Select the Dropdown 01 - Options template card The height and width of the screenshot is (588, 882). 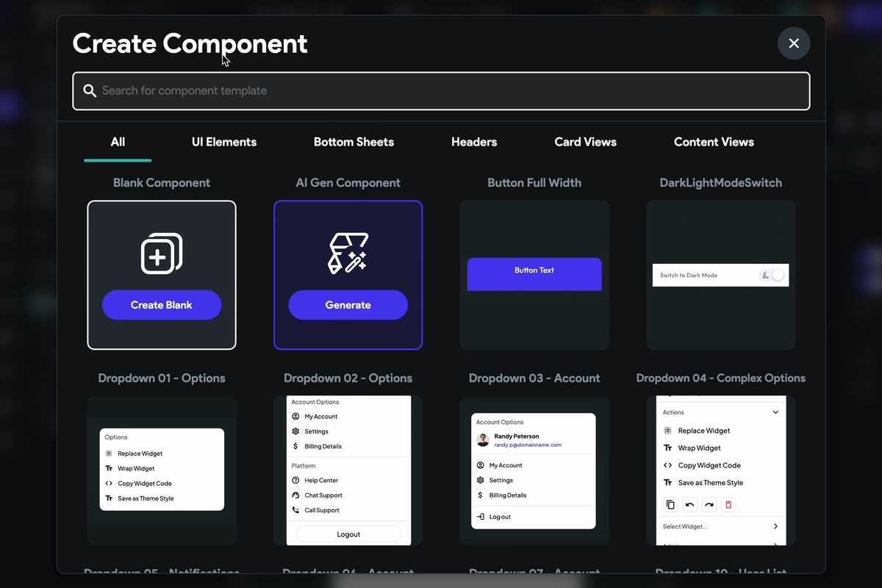click(x=162, y=470)
